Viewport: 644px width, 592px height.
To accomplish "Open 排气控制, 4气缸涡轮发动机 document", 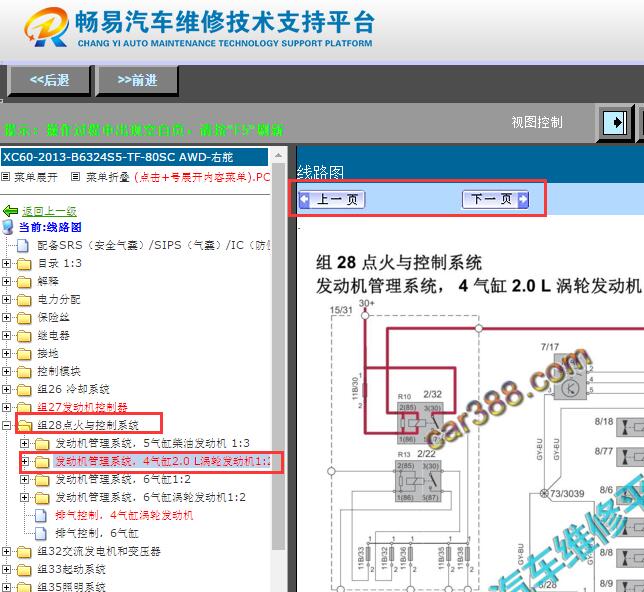I will click(124, 515).
